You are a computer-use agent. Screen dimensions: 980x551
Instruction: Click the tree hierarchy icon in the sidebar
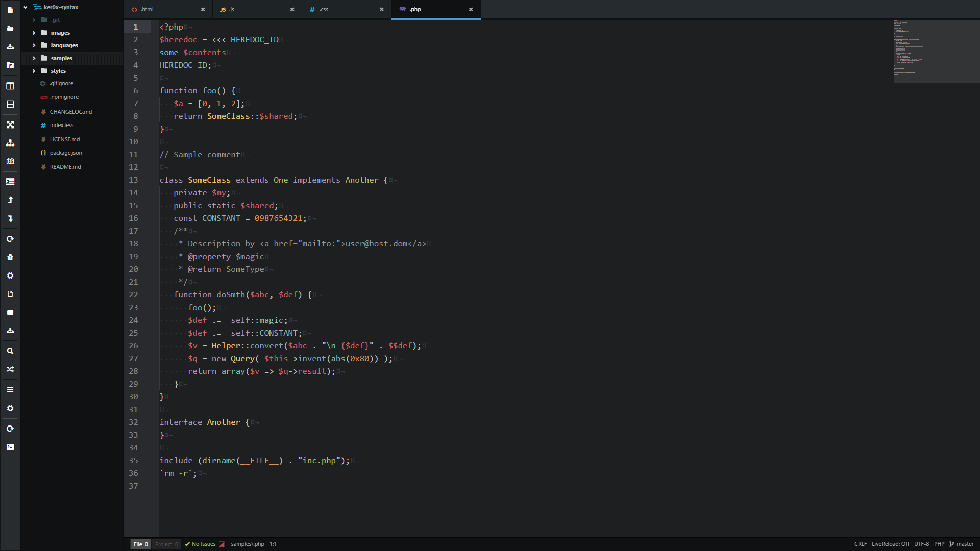[x=10, y=143]
